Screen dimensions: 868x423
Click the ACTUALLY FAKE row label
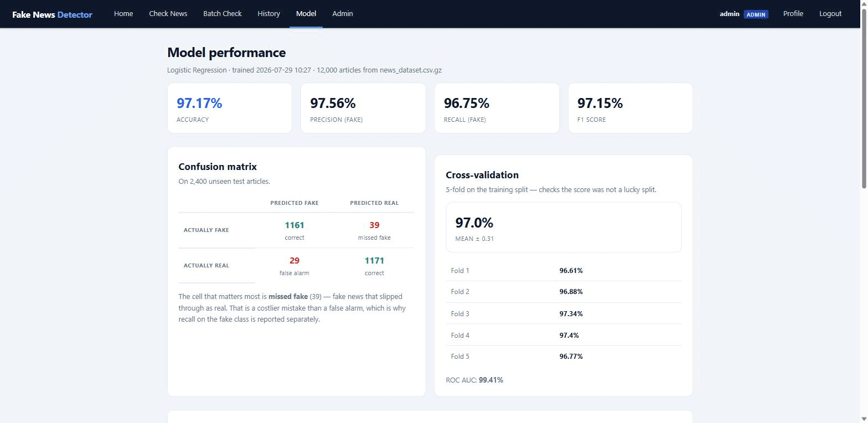coord(206,230)
